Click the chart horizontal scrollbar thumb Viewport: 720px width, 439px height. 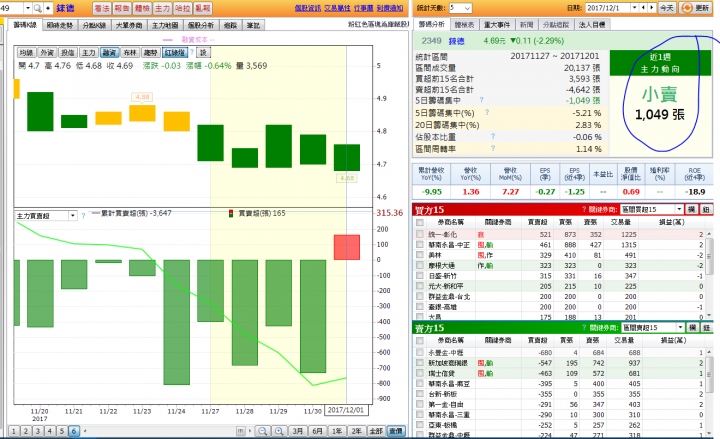coord(240,431)
